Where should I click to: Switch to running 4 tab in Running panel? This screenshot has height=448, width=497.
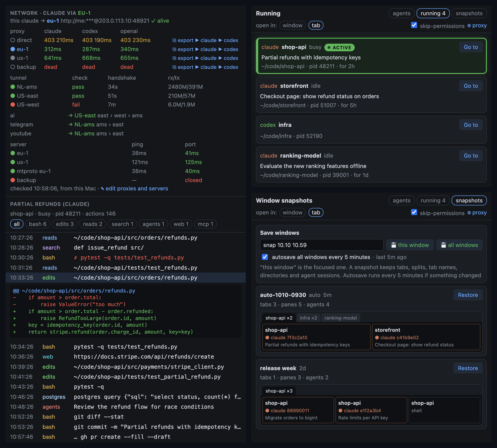(x=433, y=13)
